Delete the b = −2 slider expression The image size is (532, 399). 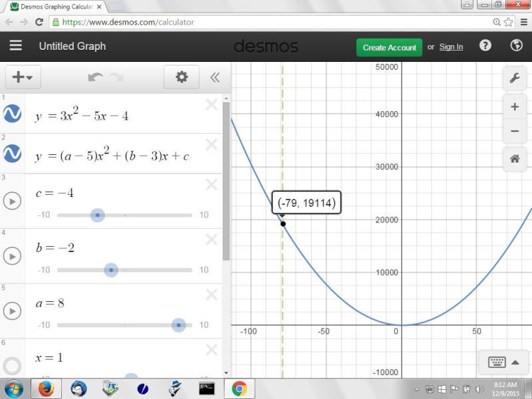(x=211, y=239)
